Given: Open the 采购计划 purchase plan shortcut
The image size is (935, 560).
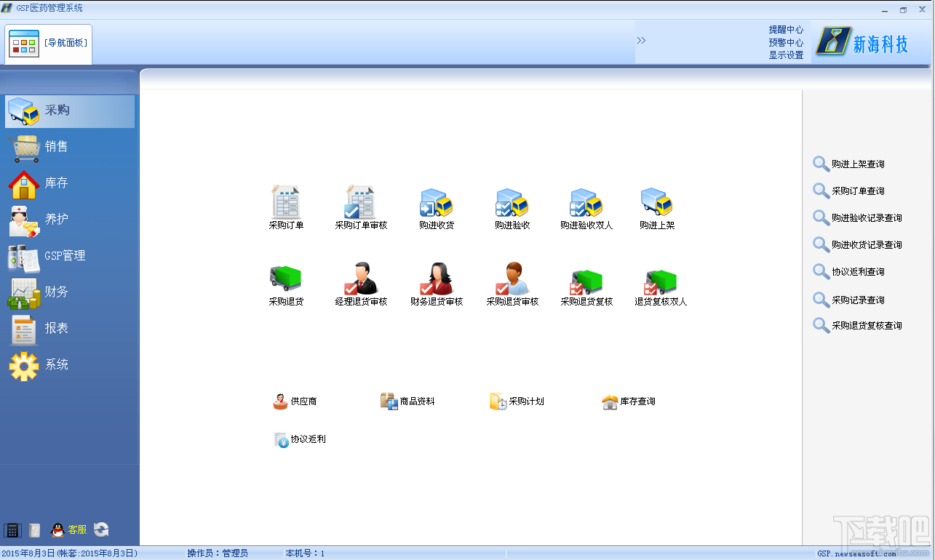Looking at the screenshot, I should click(517, 401).
